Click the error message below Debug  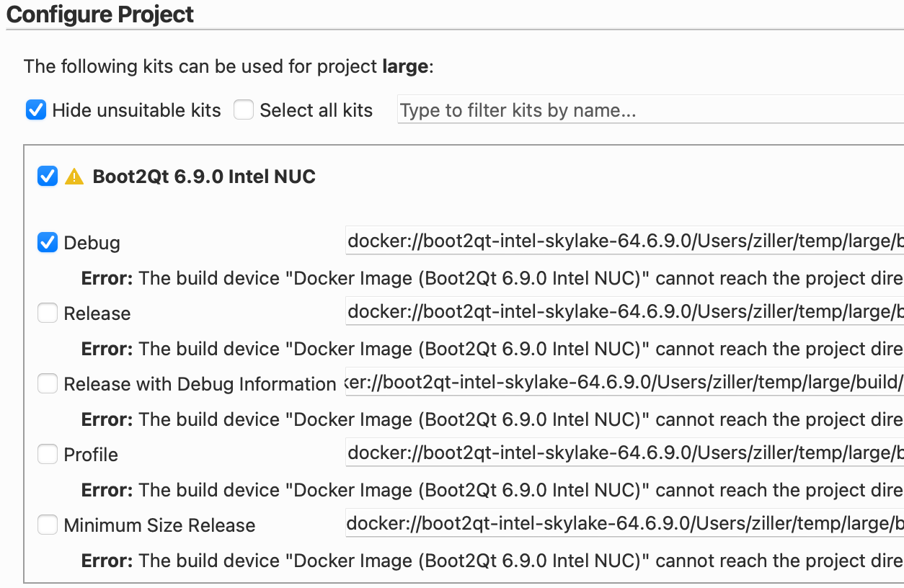coord(492,279)
